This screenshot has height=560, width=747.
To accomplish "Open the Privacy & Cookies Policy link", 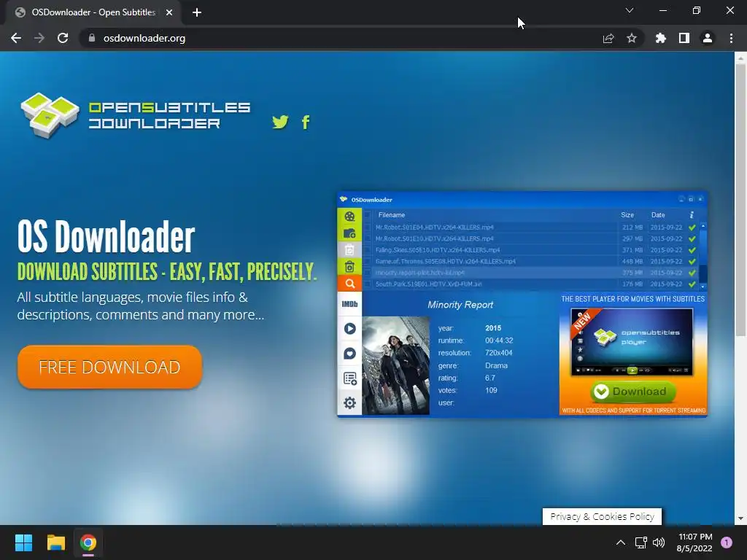I will (x=602, y=517).
